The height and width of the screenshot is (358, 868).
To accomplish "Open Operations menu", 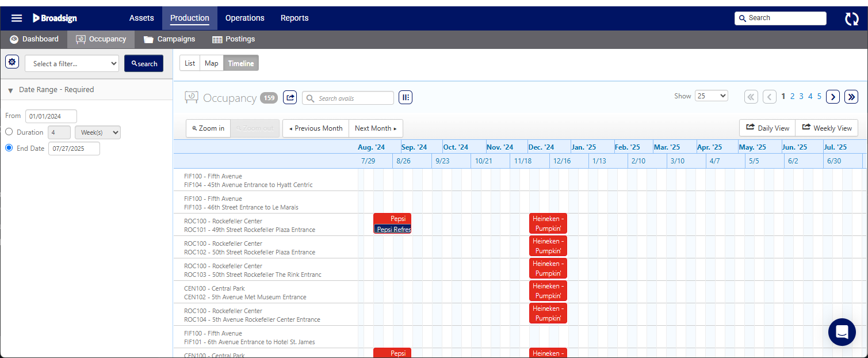I will (x=245, y=18).
